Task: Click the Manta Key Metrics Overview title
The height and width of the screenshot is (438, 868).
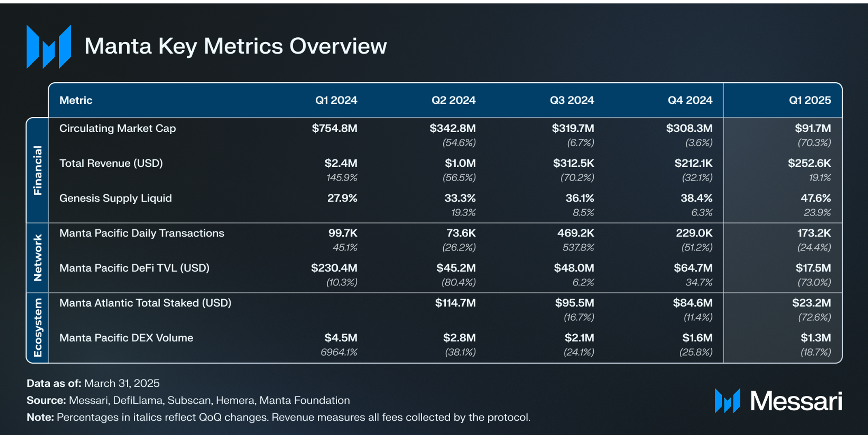Action: tap(235, 46)
